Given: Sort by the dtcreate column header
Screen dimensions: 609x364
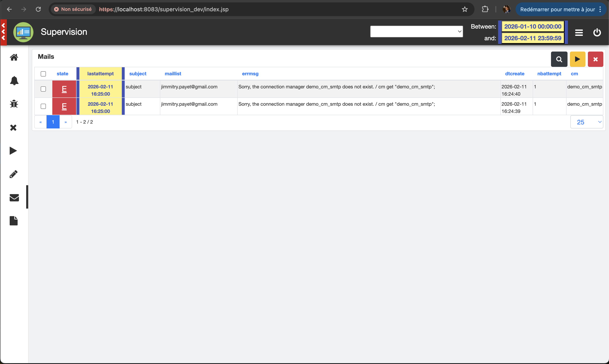Looking at the screenshot, I should coord(515,73).
